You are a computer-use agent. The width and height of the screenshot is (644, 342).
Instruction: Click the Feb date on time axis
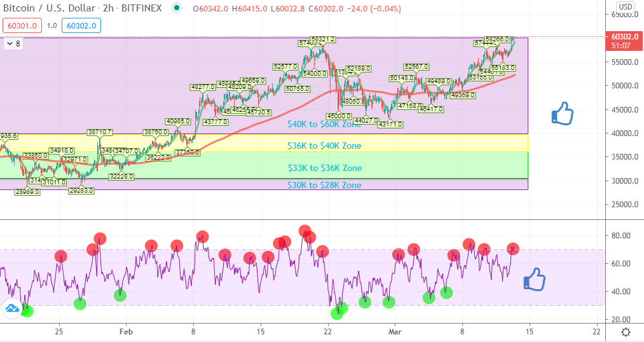click(x=126, y=331)
